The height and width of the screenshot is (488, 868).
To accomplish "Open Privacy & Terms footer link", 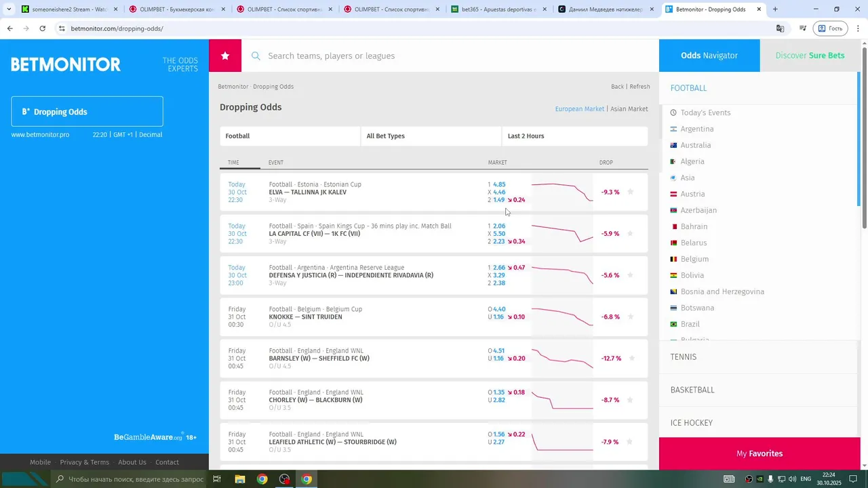I will tap(84, 462).
